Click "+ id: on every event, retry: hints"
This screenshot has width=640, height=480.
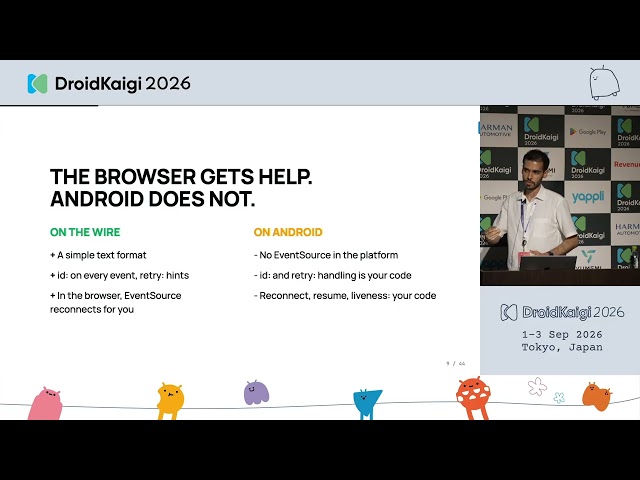119,276
